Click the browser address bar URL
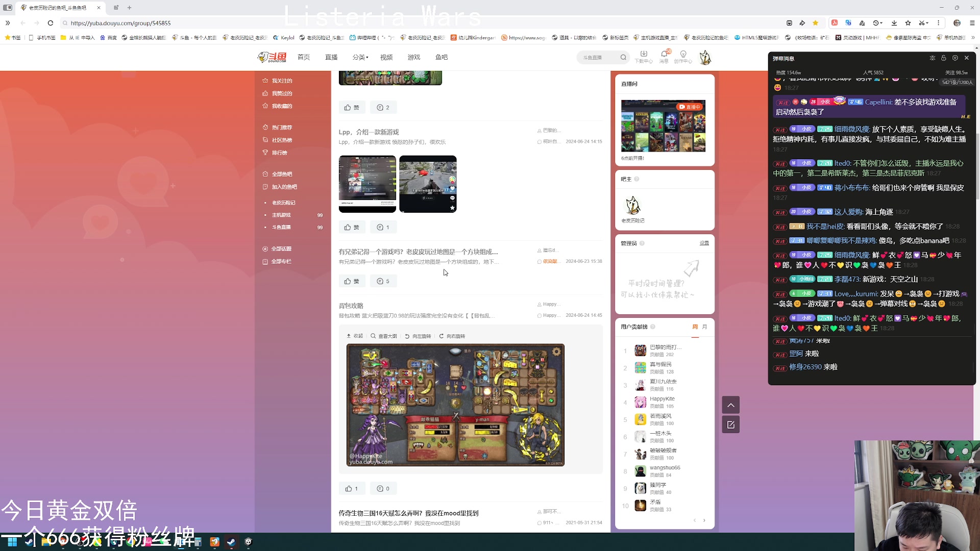 (x=120, y=23)
